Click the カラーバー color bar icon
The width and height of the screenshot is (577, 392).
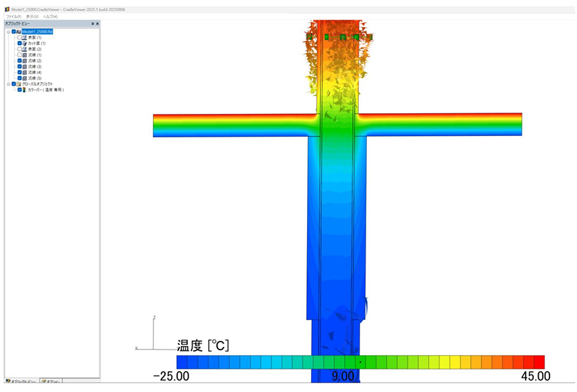[x=24, y=90]
